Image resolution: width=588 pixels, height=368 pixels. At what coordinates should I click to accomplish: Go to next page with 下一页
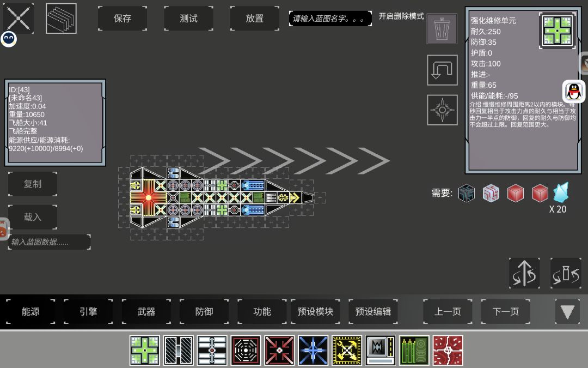point(505,311)
